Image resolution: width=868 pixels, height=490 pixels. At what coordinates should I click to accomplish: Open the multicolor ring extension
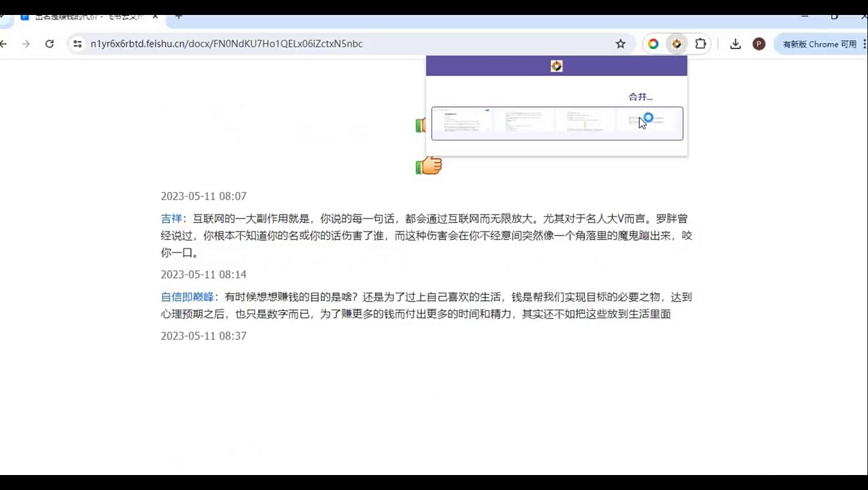tap(653, 44)
